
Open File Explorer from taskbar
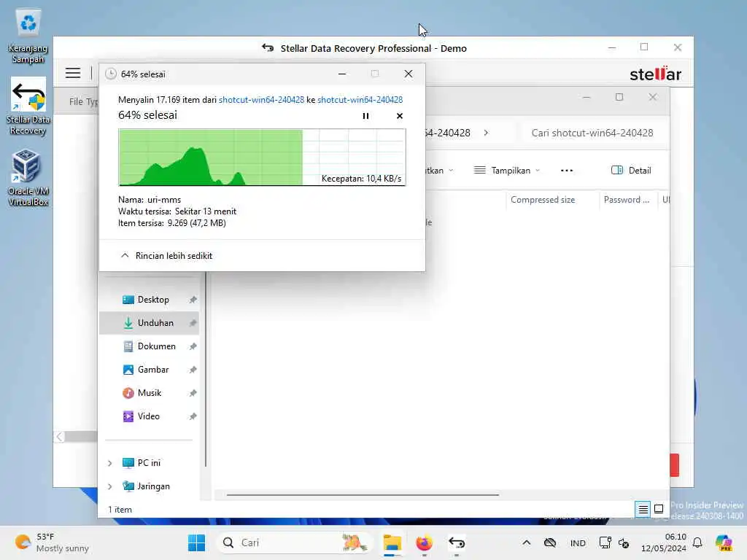point(392,542)
